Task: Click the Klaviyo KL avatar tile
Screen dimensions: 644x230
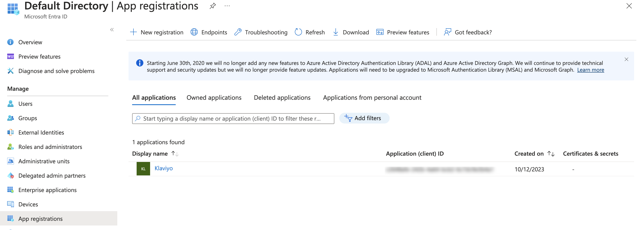Action: pos(143,169)
